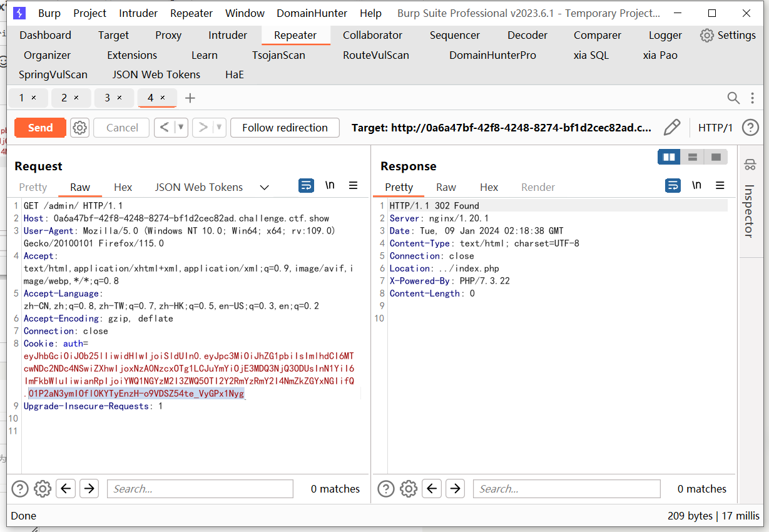This screenshot has height=532, width=769.
Task: Toggle word wrap in Response panel
Action: [x=673, y=186]
